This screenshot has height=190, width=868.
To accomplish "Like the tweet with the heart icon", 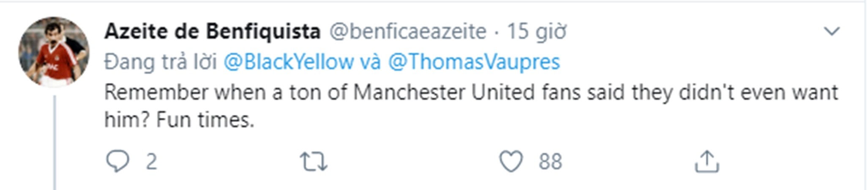I will click(511, 162).
